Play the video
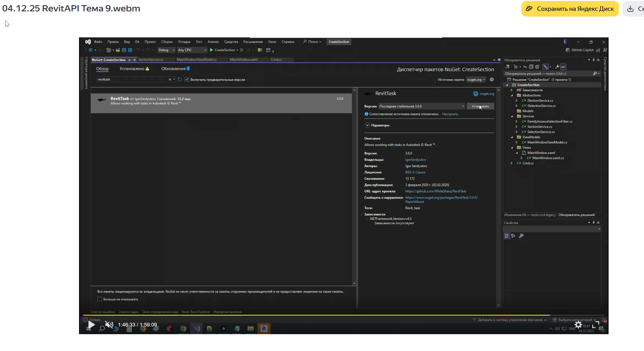This screenshot has width=644, height=351. pos(91,325)
